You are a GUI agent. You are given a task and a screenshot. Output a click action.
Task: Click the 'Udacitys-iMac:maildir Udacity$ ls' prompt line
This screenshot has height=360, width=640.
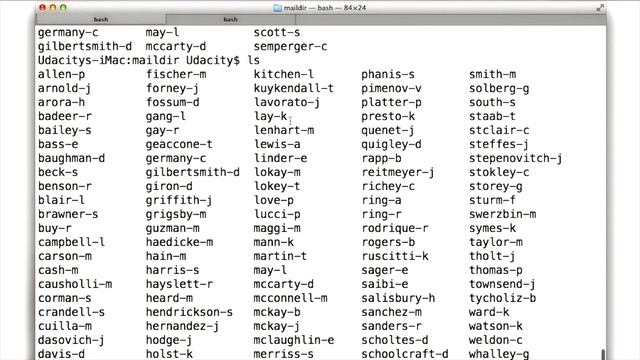coord(149,60)
